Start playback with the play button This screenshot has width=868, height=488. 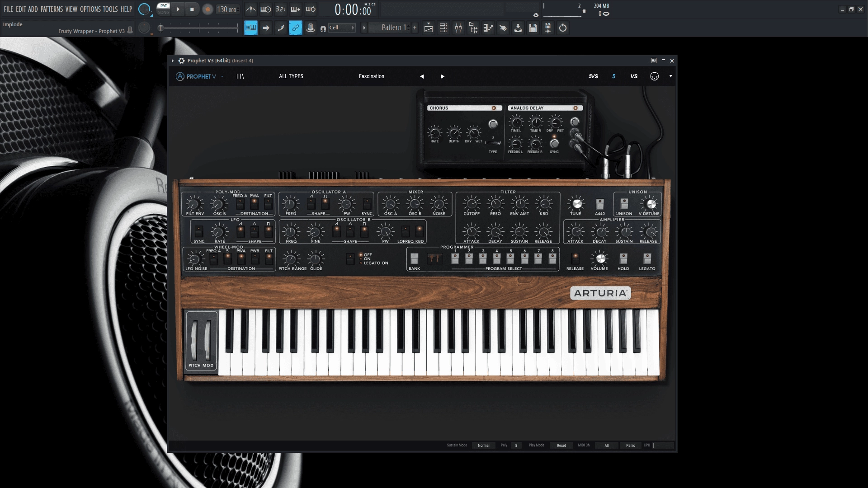click(x=178, y=9)
